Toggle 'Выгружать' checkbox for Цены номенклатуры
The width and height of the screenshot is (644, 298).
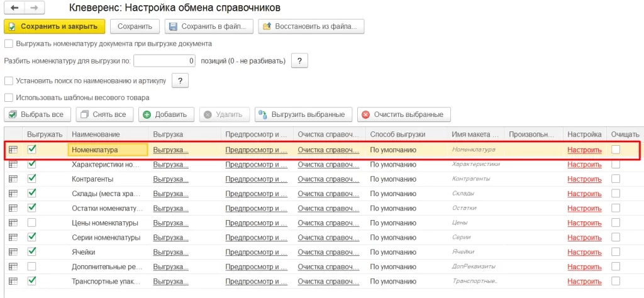(x=32, y=223)
